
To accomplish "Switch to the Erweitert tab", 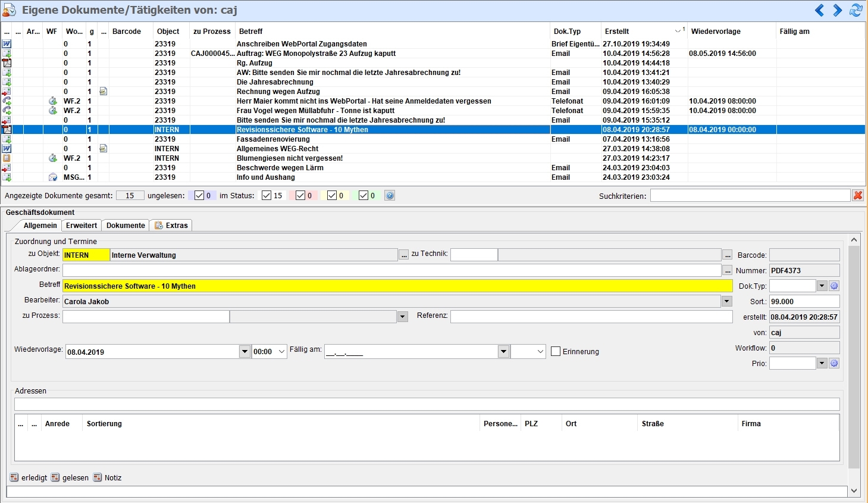I will (82, 226).
